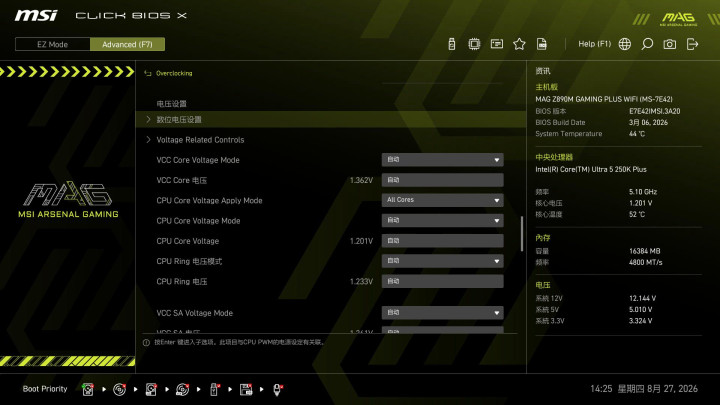The width and height of the screenshot is (720, 405).
Task: Click the search magnifier icon
Action: coord(647,44)
